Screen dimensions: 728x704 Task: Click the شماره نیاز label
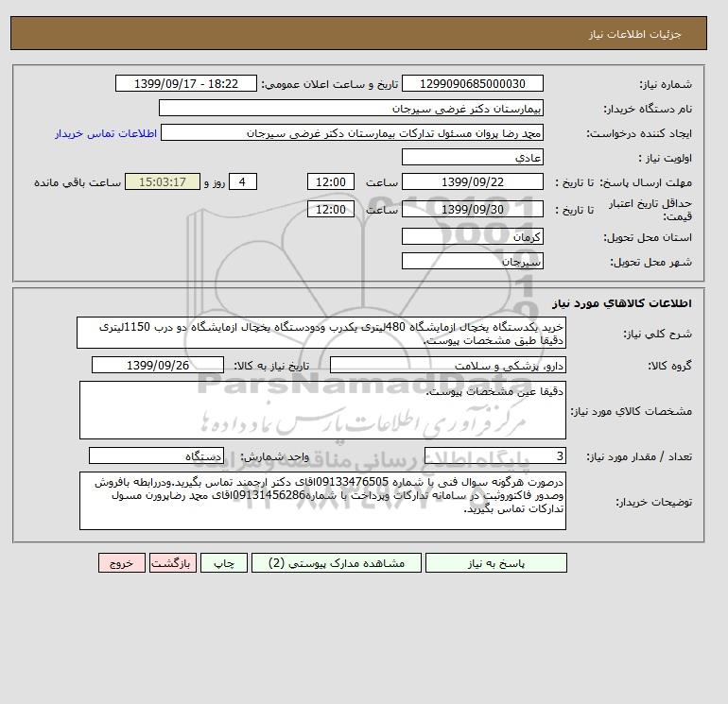click(x=666, y=84)
